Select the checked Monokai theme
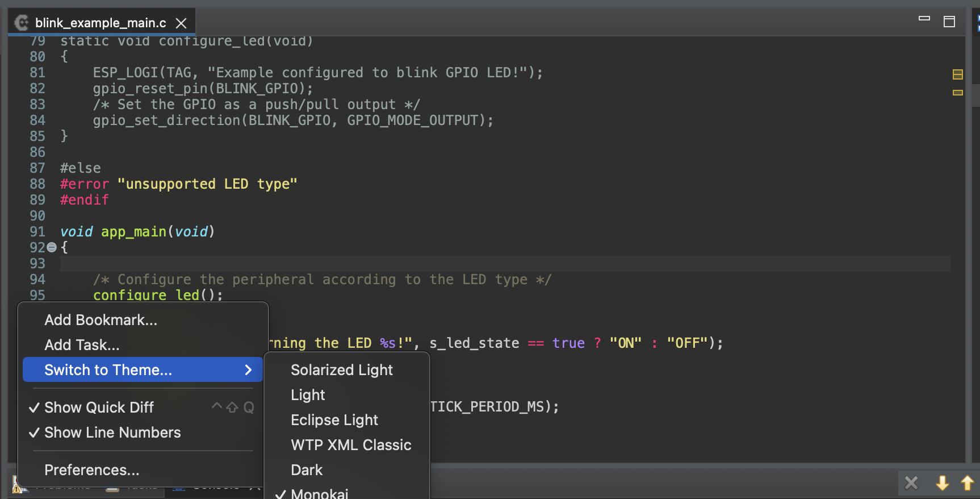 point(347,492)
